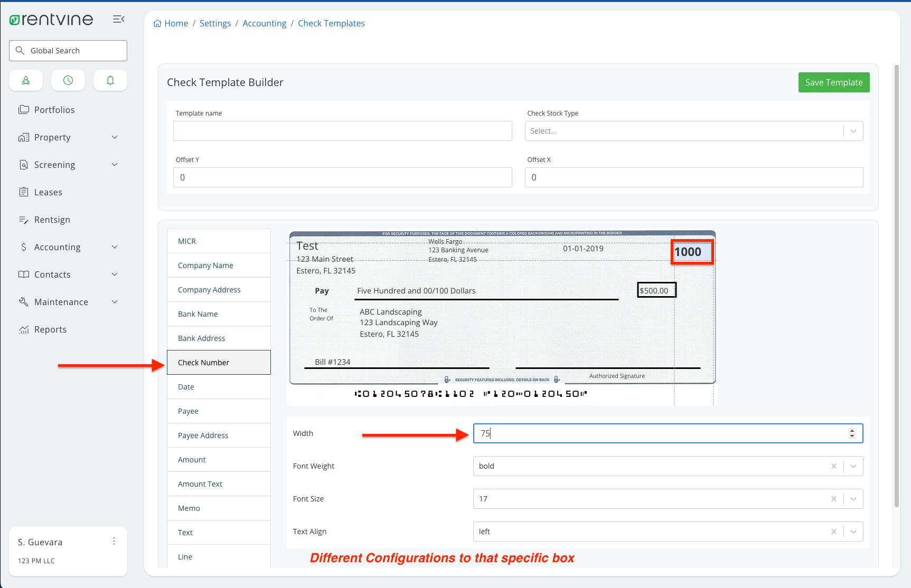This screenshot has height=588, width=911.
Task: Select the Payee element
Action: (219, 411)
